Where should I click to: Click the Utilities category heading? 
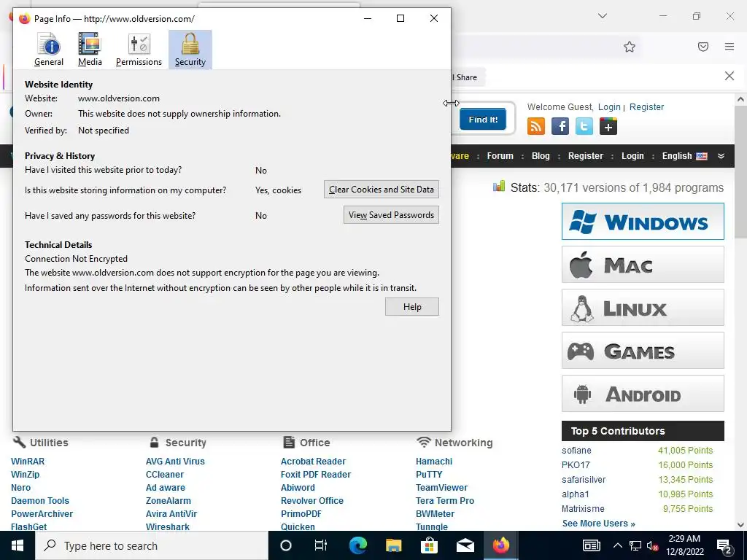pyautogui.click(x=49, y=443)
